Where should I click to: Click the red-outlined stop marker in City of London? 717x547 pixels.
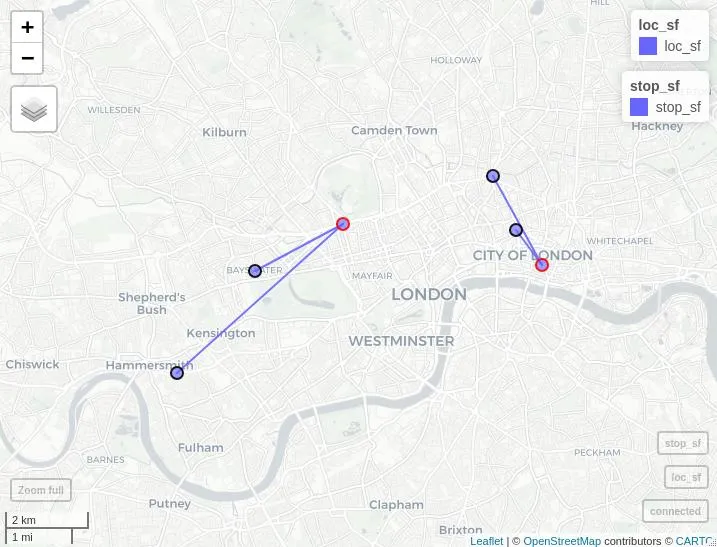pos(542,265)
